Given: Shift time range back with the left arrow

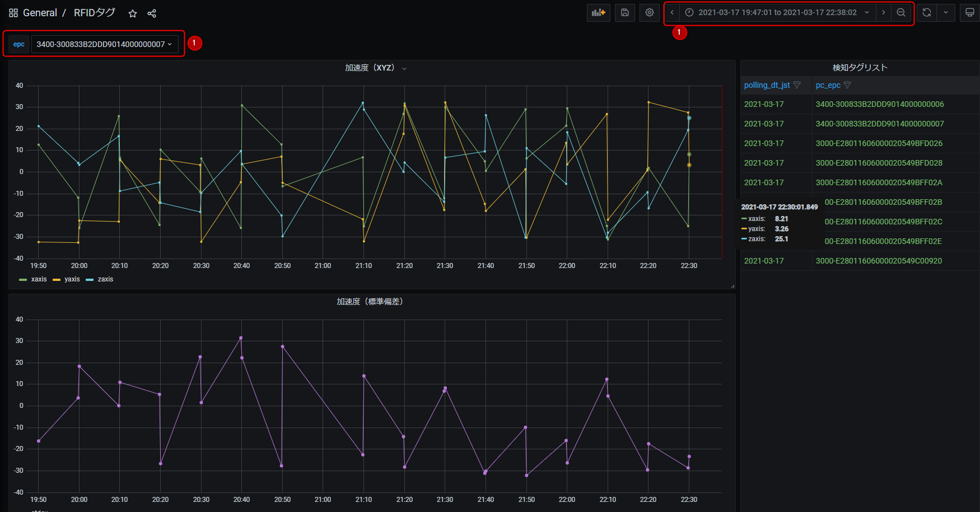Looking at the screenshot, I should [x=671, y=12].
